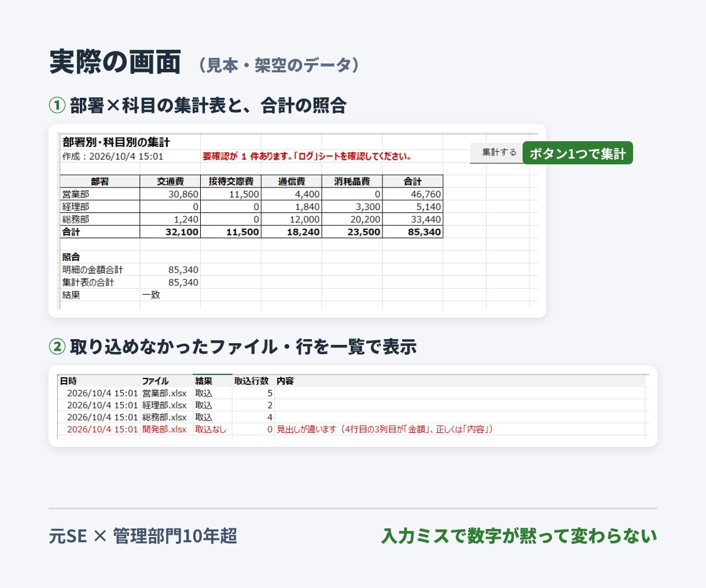The image size is (706, 588).
Task: Click the 見出しが違います error description
Action: click(385, 429)
